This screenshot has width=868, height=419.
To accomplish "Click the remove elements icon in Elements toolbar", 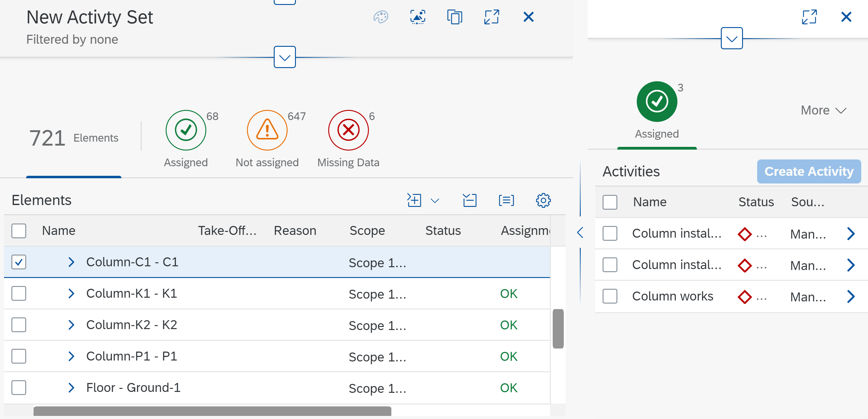I will [469, 200].
